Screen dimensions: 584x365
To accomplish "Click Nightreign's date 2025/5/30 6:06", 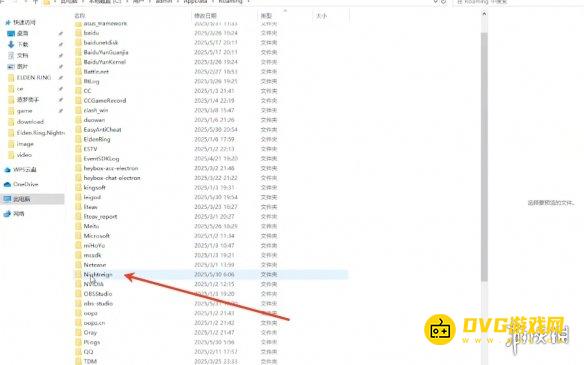I will click(x=214, y=274).
